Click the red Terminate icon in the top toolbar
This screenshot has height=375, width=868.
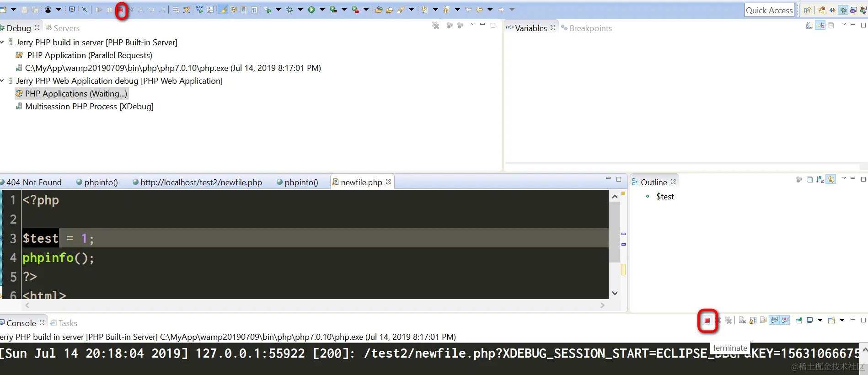(120, 10)
